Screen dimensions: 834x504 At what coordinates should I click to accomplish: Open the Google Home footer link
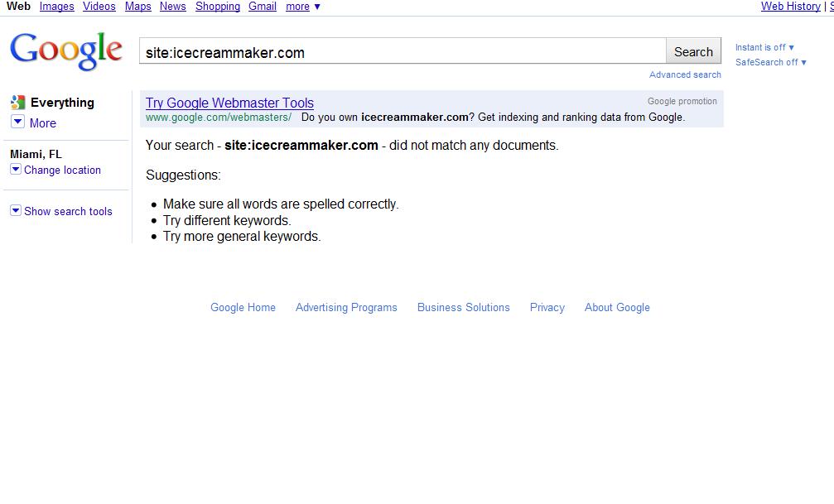[243, 307]
